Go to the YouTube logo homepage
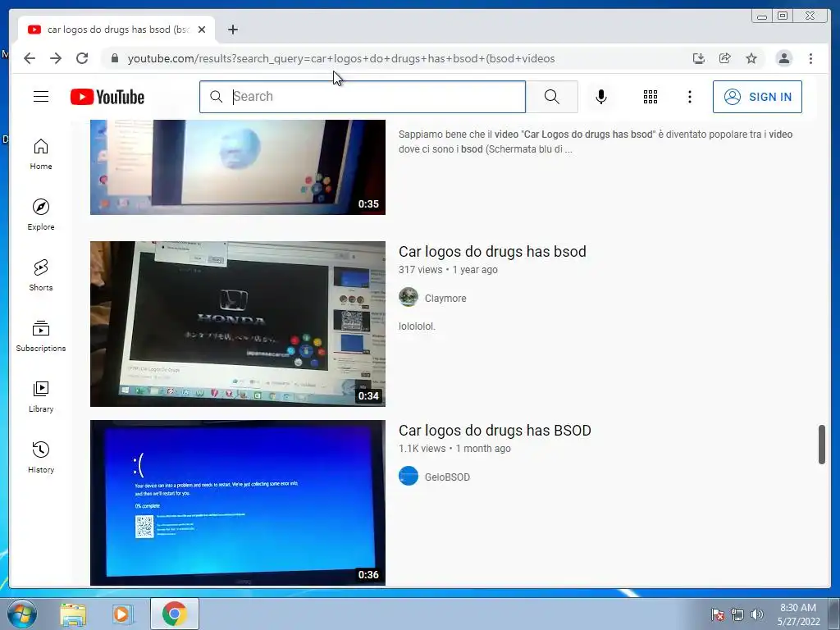Image resolution: width=840 pixels, height=630 pixels. pos(107,97)
